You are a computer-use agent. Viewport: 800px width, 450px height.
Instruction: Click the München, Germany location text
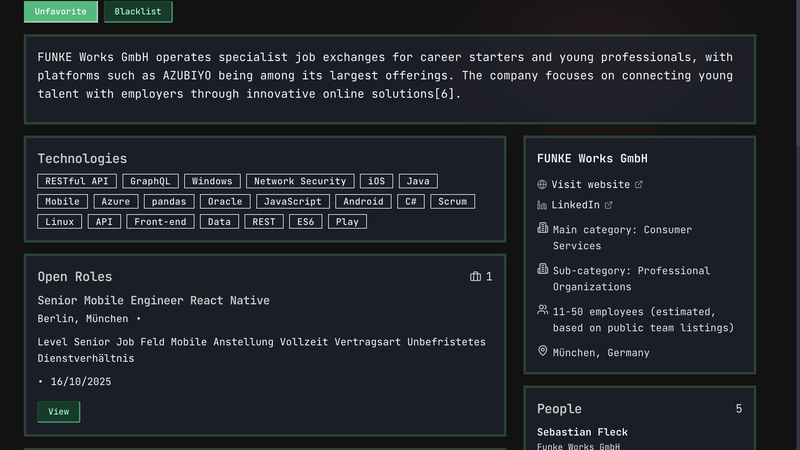pyautogui.click(x=601, y=353)
